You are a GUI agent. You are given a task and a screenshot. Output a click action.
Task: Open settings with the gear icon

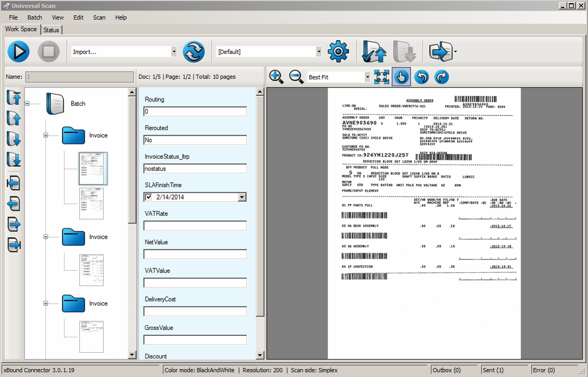[338, 52]
